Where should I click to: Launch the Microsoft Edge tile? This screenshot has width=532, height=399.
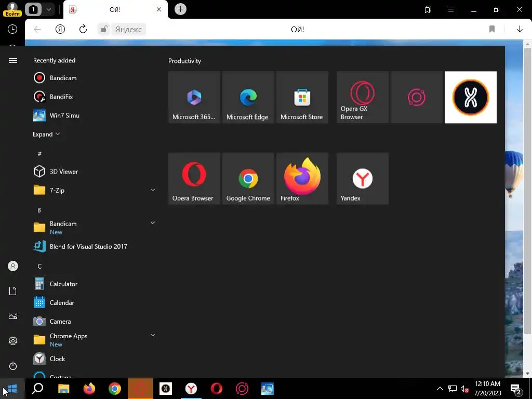(x=248, y=97)
